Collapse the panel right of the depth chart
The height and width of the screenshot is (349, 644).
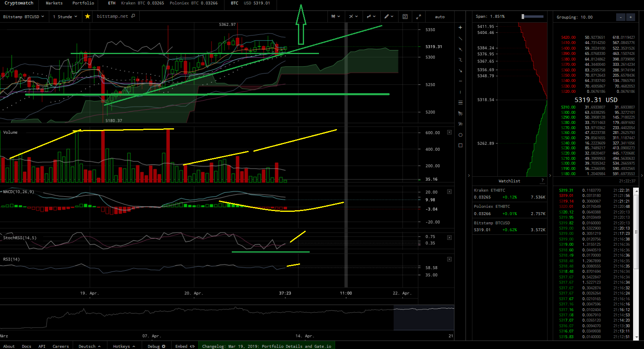click(x=550, y=176)
